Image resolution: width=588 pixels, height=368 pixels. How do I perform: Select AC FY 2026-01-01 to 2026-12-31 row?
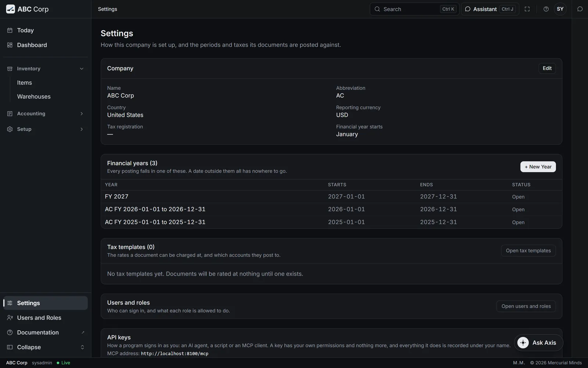(x=331, y=209)
